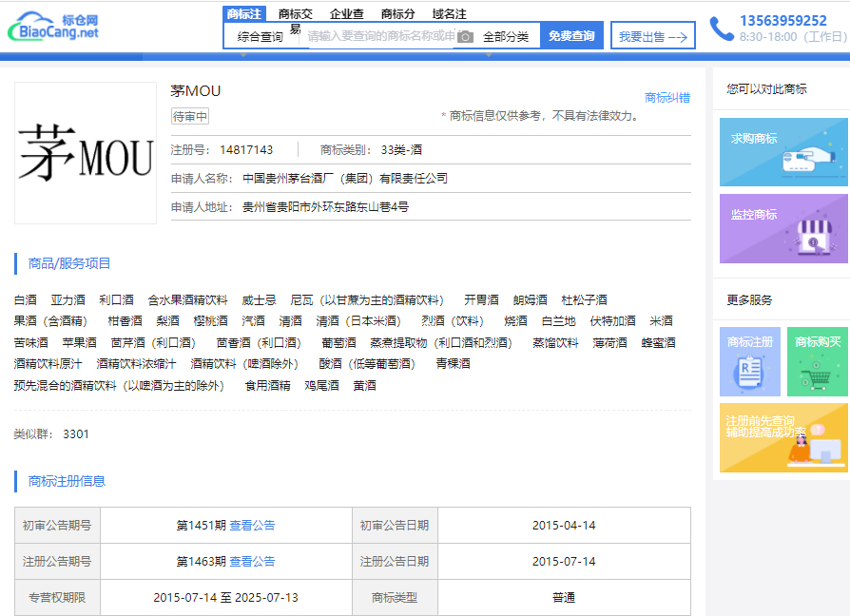Click the 待审中 status tag
The width and height of the screenshot is (850, 616).
190,117
